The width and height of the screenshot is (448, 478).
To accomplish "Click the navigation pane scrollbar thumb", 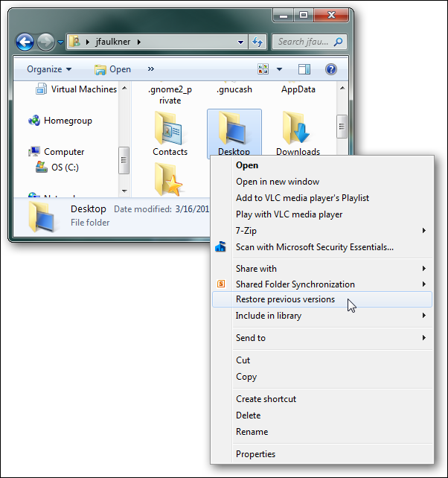I will tap(124, 160).
